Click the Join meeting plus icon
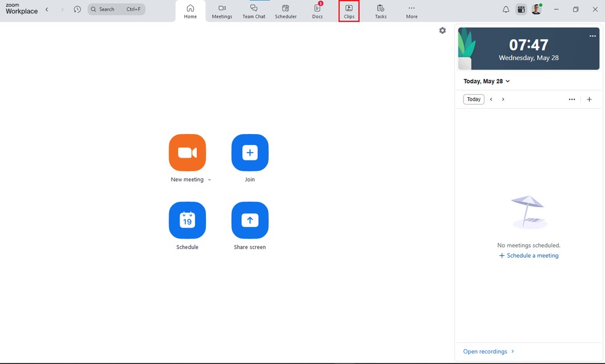Image resolution: width=605 pixels, height=364 pixels. [x=250, y=152]
